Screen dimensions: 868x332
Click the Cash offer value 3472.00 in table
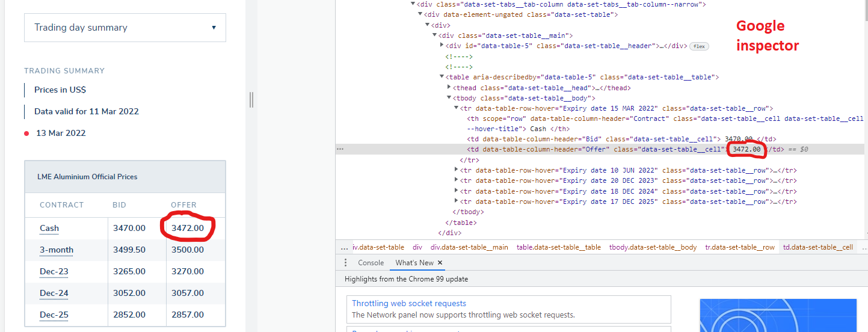coord(188,229)
